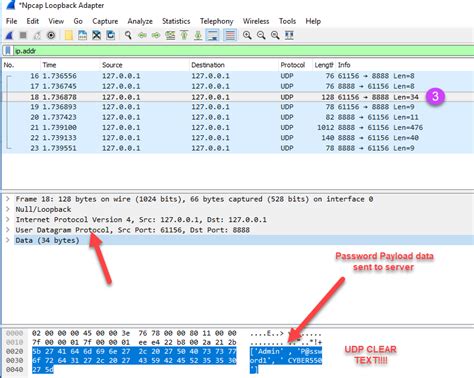
Task: Go back to previous packet
Action: (142, 35)
